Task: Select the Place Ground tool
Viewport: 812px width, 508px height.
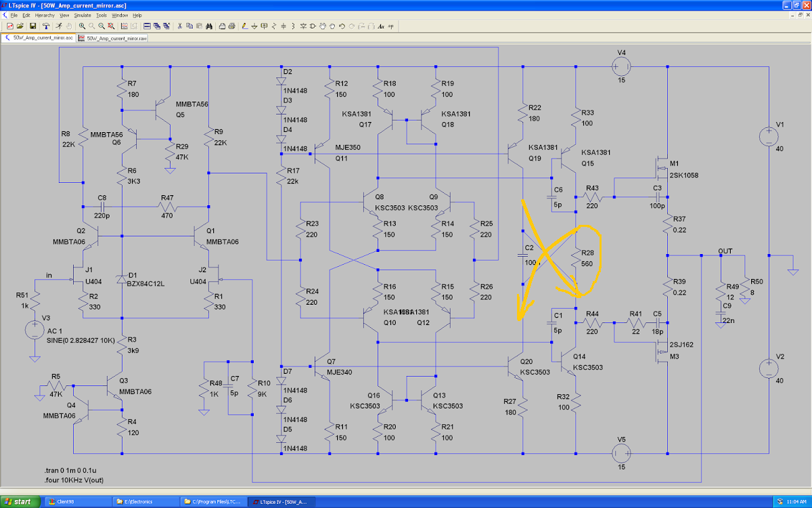Action: coord(254,26)
